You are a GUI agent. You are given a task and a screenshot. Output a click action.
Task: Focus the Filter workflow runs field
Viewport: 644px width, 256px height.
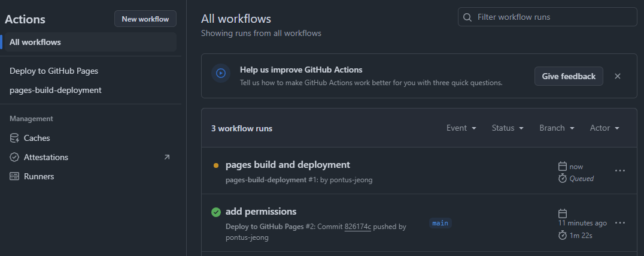pos(548,17)
